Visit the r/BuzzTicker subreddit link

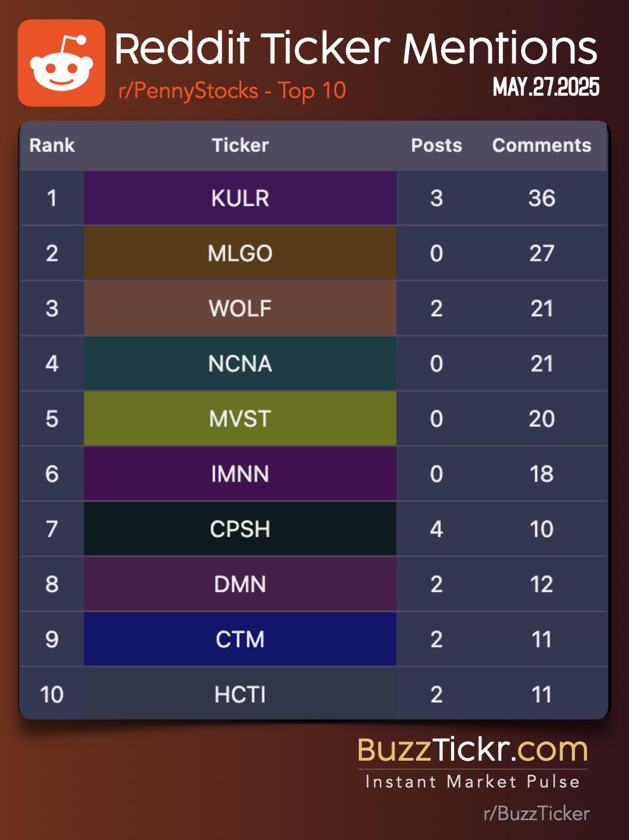536,814
